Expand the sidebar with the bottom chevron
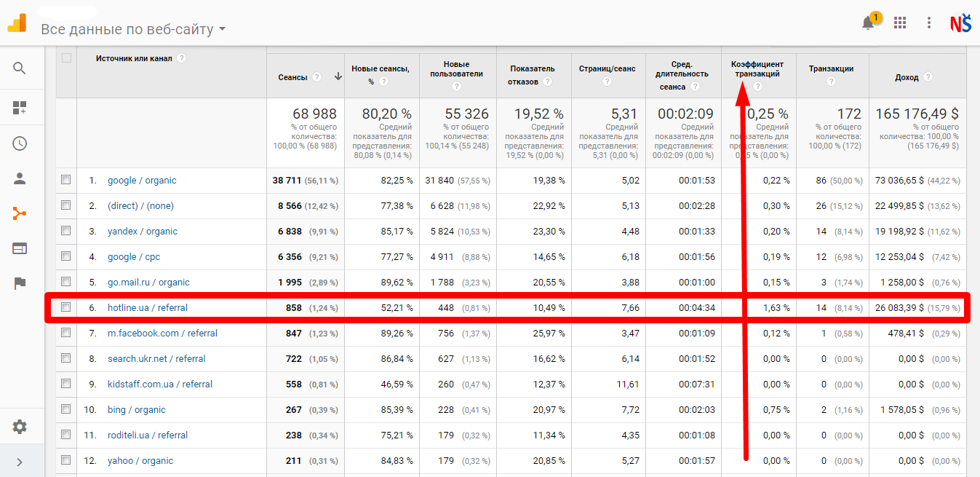Screen dimensions: 980x477 tap(20, 462)
